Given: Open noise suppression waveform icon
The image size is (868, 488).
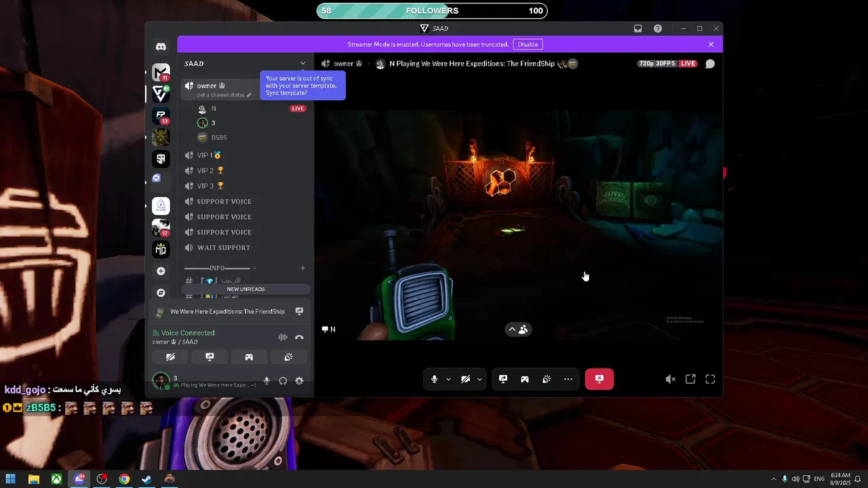Looking at the screenshot, I should [x=283, y=337].
